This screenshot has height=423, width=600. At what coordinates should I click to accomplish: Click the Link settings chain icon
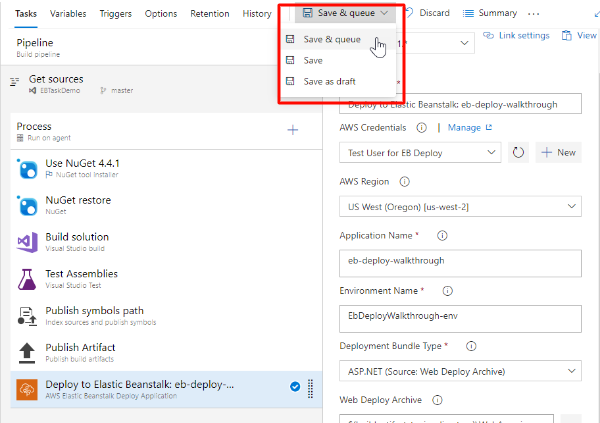click(x=489, y=36)
